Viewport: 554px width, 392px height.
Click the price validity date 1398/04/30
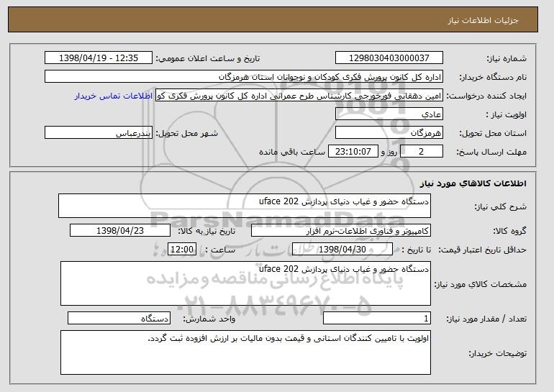(x=342, y=250)
